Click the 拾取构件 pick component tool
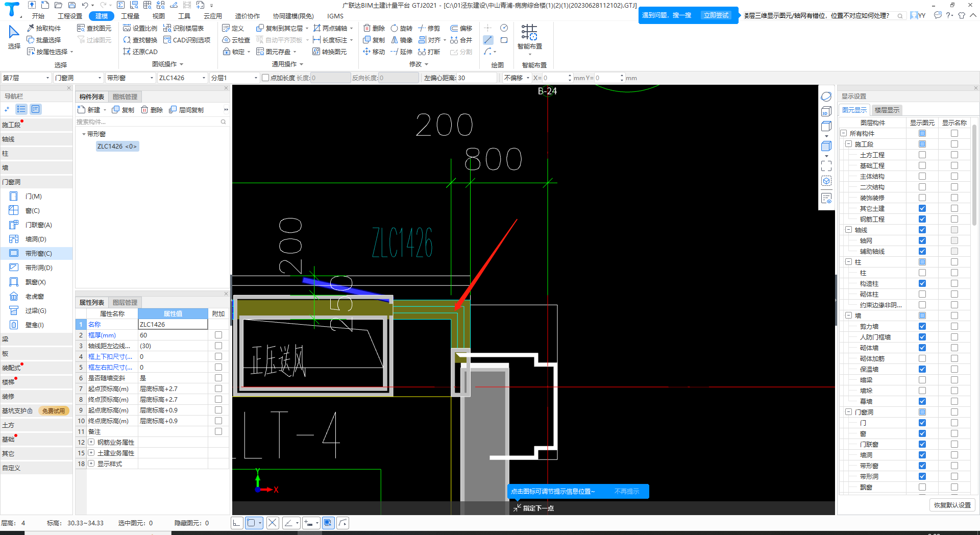Screen dimensions: 980x535 [44, 28]
